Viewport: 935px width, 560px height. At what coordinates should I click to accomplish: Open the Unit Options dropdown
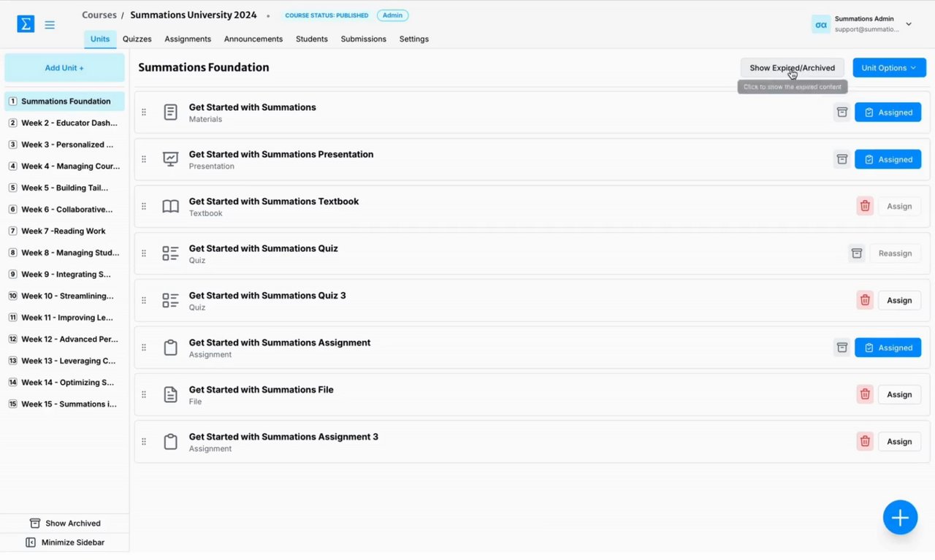coord(889,68)
